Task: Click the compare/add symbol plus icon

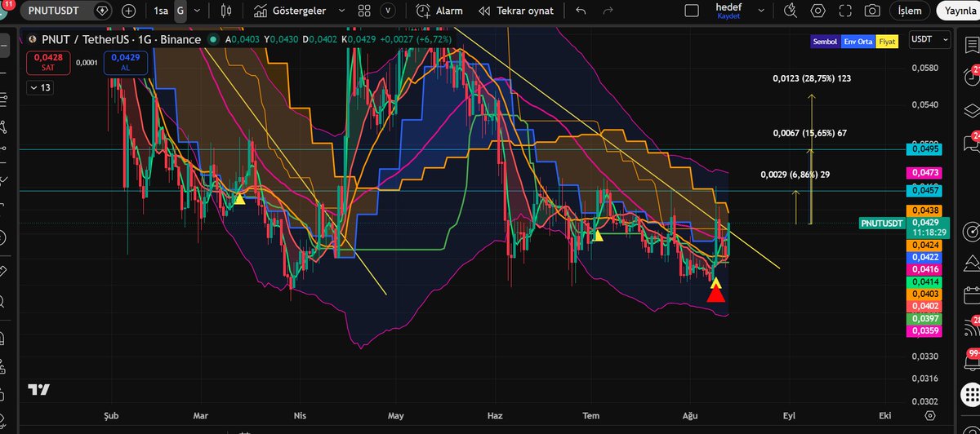Action: pyautogui.click(x=129, y=11)
